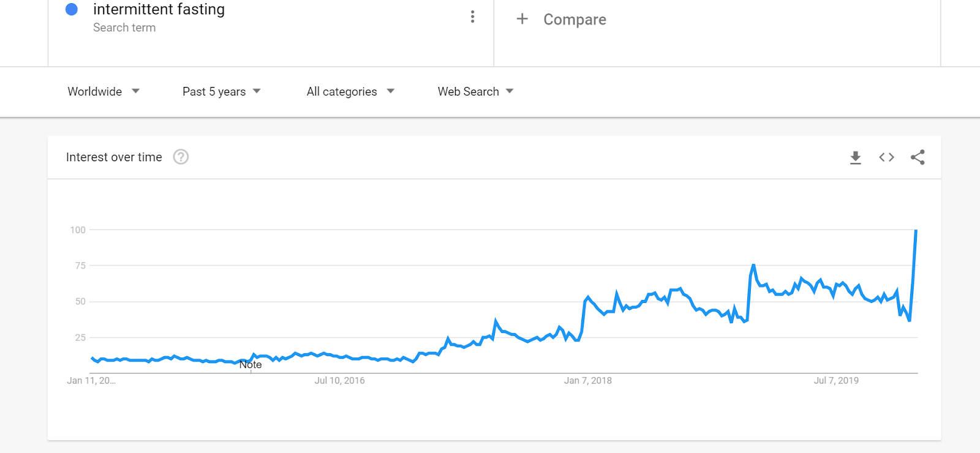Click the peak at 100 on the trend line

click(916, 231)
